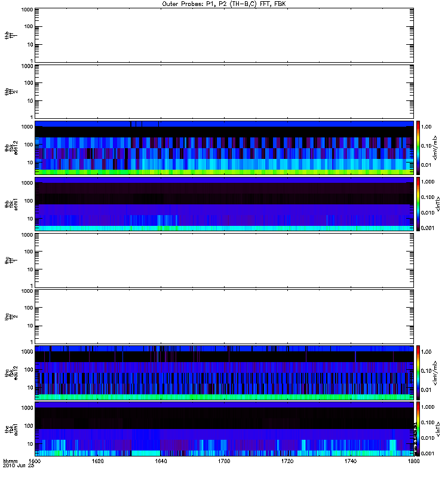Click the 1.000 tick on thc scm1 color bar

428,407
